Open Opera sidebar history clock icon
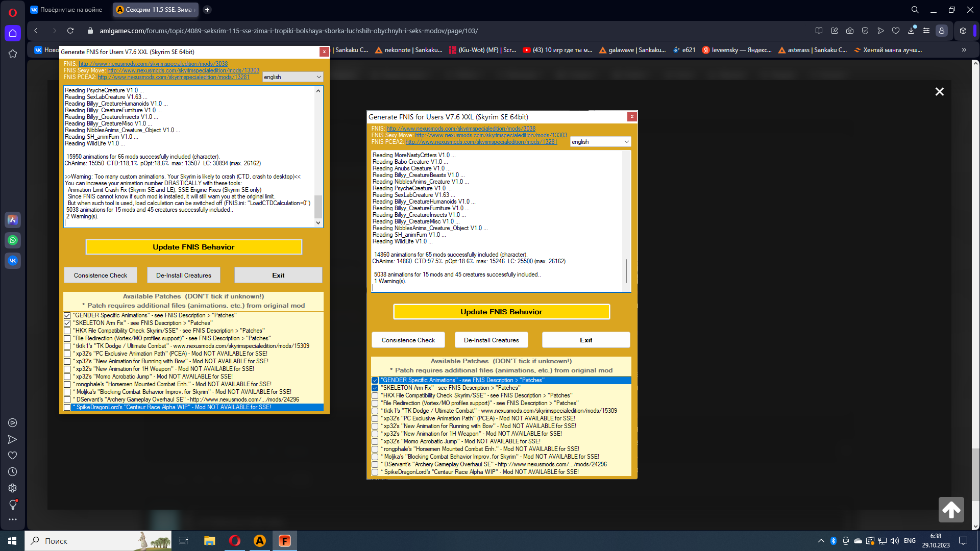The height and width of the screenshot is (551, 980). pos(13,472)
